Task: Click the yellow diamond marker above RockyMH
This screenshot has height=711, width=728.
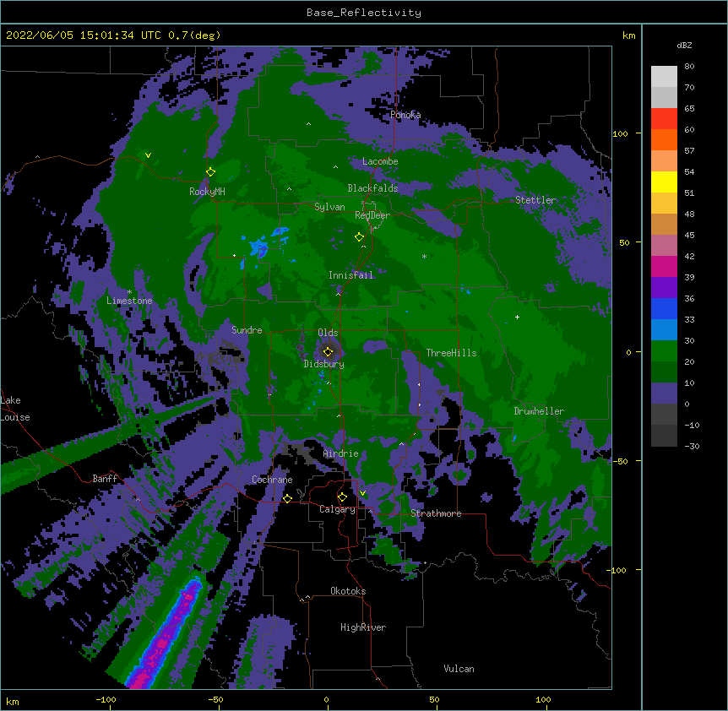Action: [210, 172]
